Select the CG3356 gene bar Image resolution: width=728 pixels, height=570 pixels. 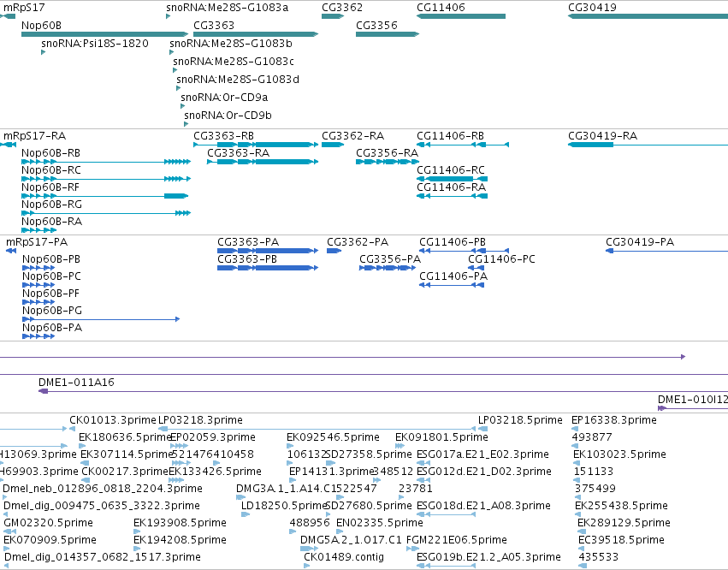[x=388, y=34]
